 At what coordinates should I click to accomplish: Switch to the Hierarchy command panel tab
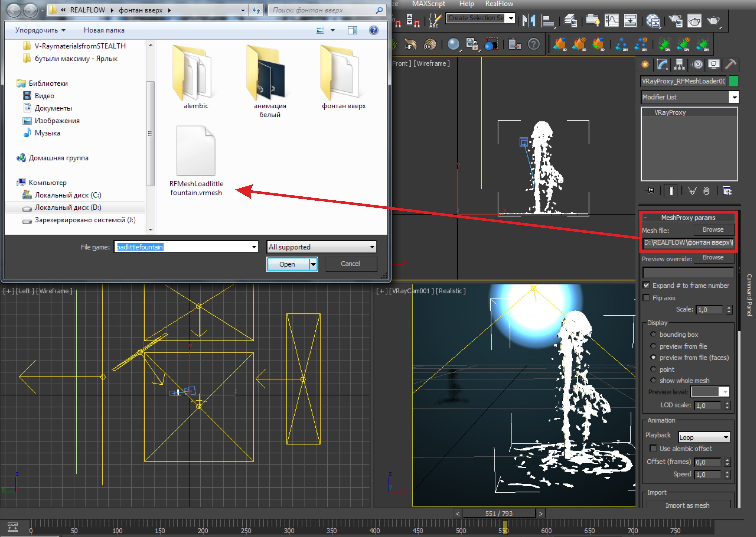pyautogui.click(x=679, y=65)
